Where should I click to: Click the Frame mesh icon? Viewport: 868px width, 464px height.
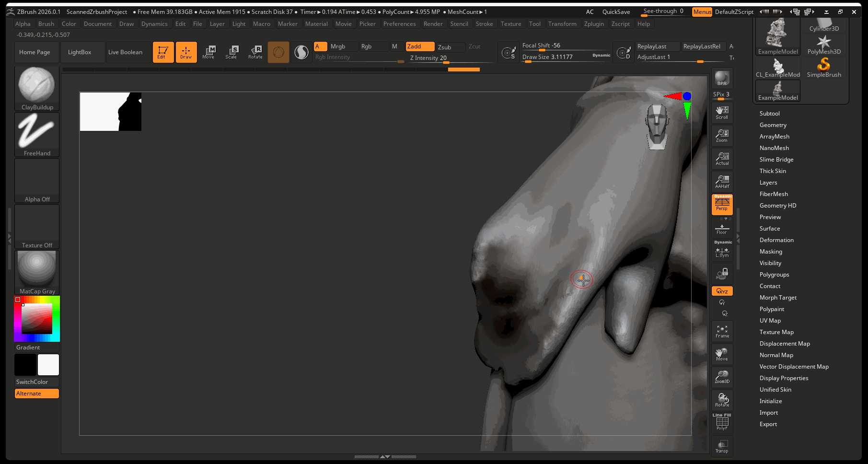click(x=722, y=331)
